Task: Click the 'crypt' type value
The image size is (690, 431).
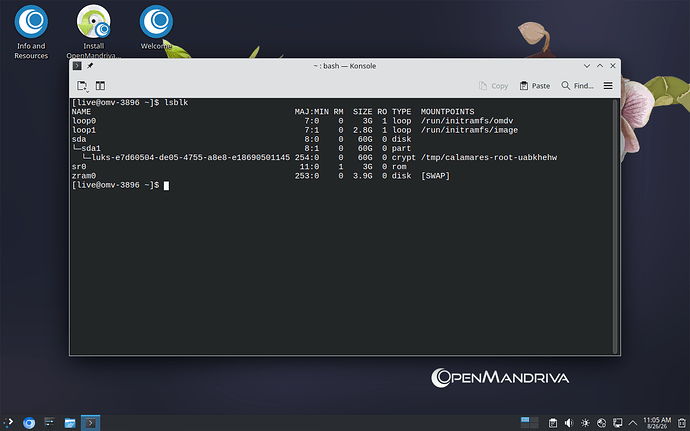Action: tap(404, 158)
